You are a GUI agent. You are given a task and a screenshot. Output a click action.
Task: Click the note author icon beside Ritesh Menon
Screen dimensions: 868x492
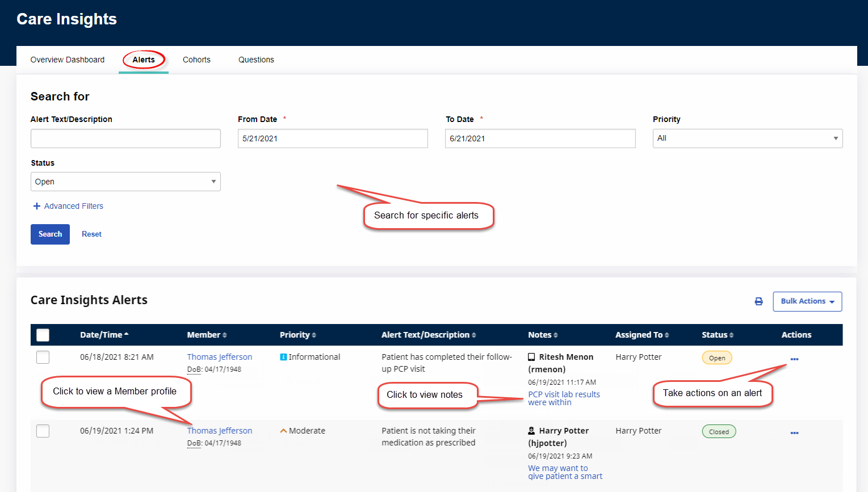click(x=531, y=356)
